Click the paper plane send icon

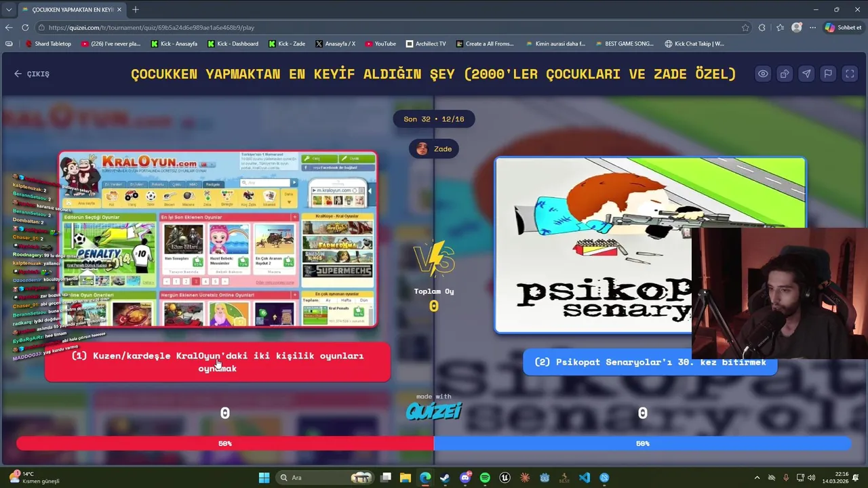[x=806, y=74]
